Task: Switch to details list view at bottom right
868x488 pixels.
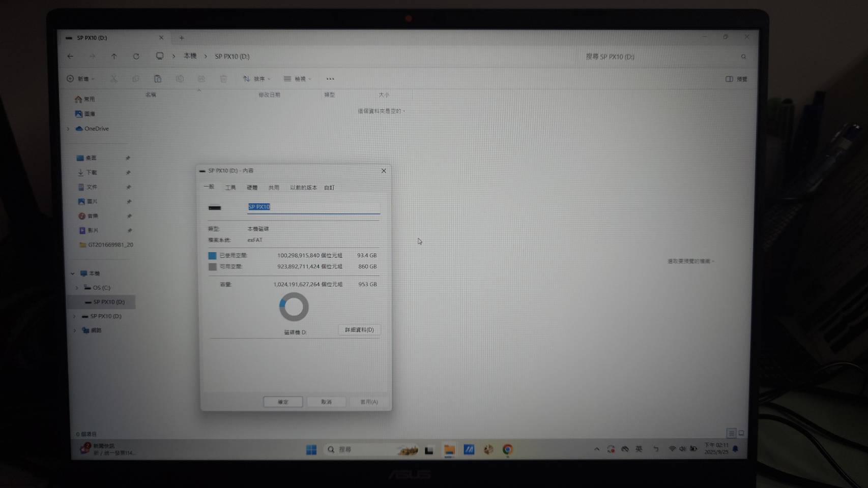Action: [x=731, y=433]
